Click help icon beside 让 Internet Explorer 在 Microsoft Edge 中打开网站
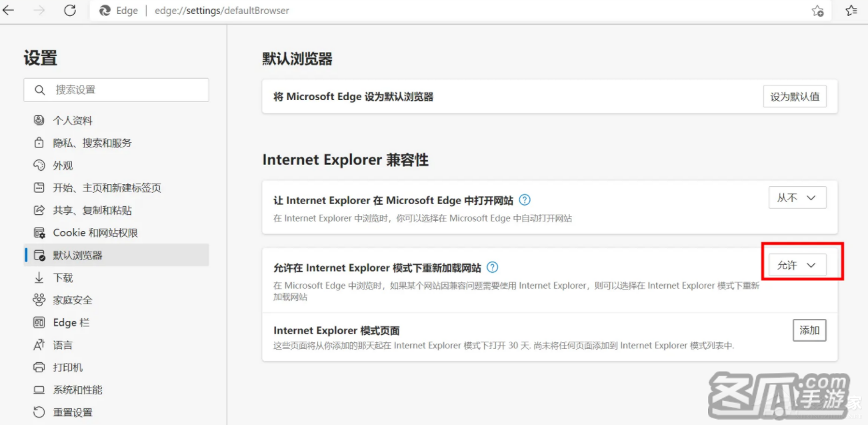The height and width of the screenshot is (425, 868). point(525,199)
